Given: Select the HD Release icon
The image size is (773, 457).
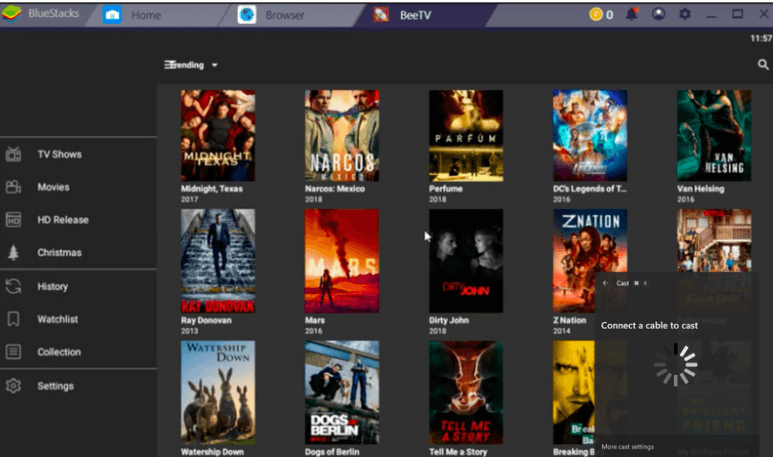Looking at the screenshot, I should click(x=14, y=220).
